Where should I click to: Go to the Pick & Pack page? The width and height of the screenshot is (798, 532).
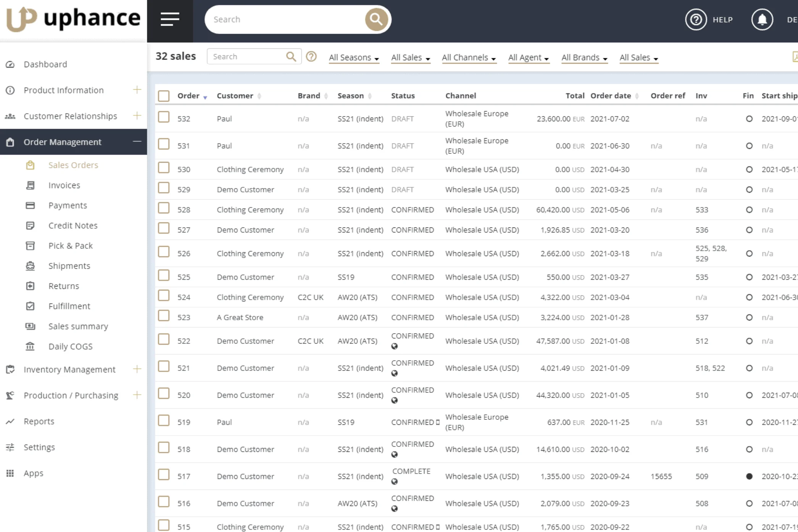tap(71, 246)
